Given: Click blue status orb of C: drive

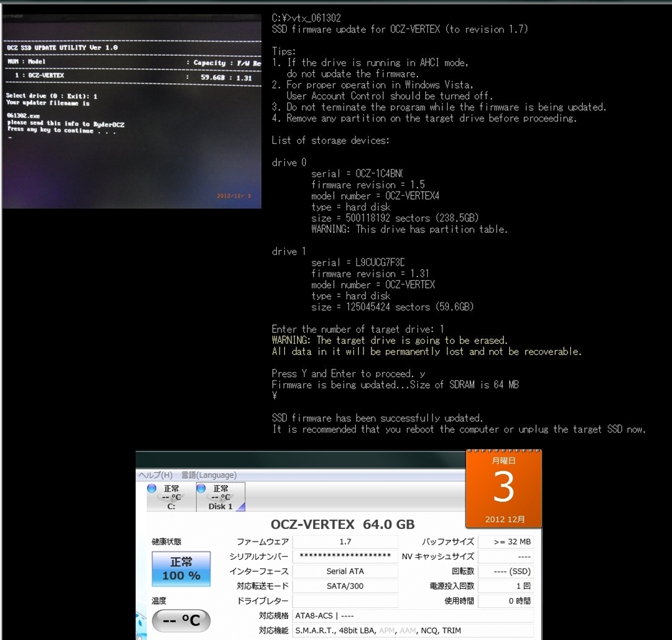Looking at the screenshot, I should 152,488.
